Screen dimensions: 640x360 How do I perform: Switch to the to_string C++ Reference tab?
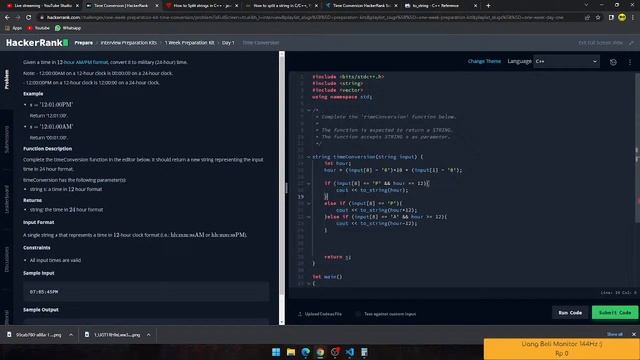pyautogui.click(x=441, y=6)
